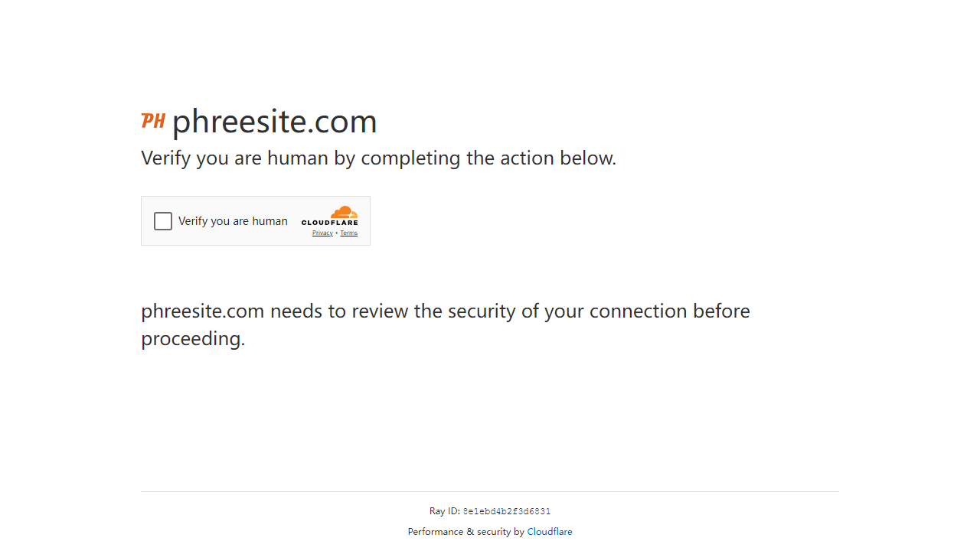Click the dot separator between Privacy and Terms
The image size is (980, 551).
[x=337, y=233]
